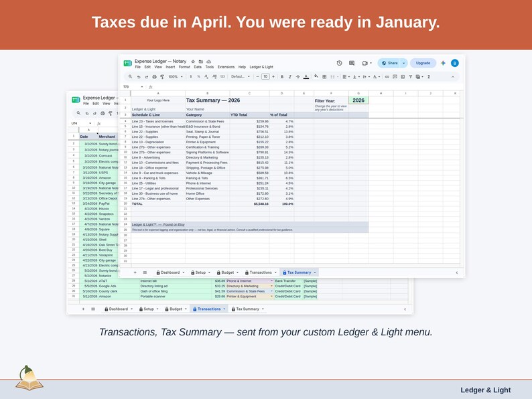Image resolution: width=532 pixels, height=399 pixels.
Task: Create a filter from the toolbar
Action: pyautogui.click(x=410, y=77)
